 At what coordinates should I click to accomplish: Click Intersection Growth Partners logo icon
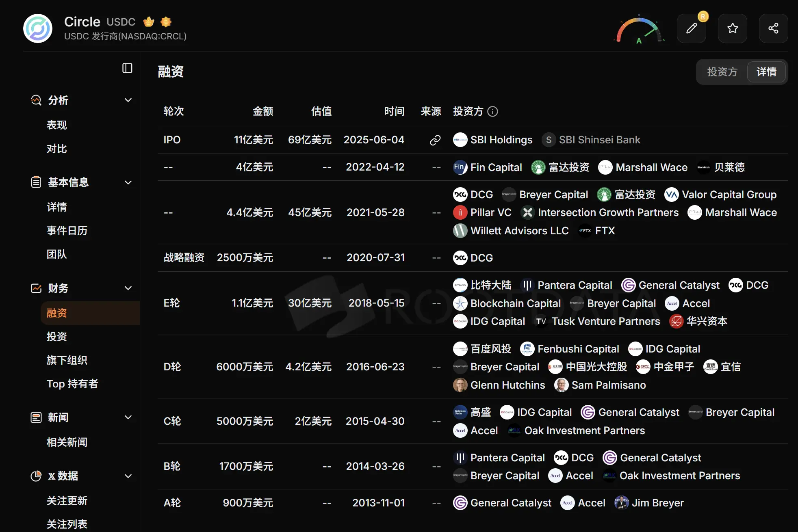click(x=527, y=212)
